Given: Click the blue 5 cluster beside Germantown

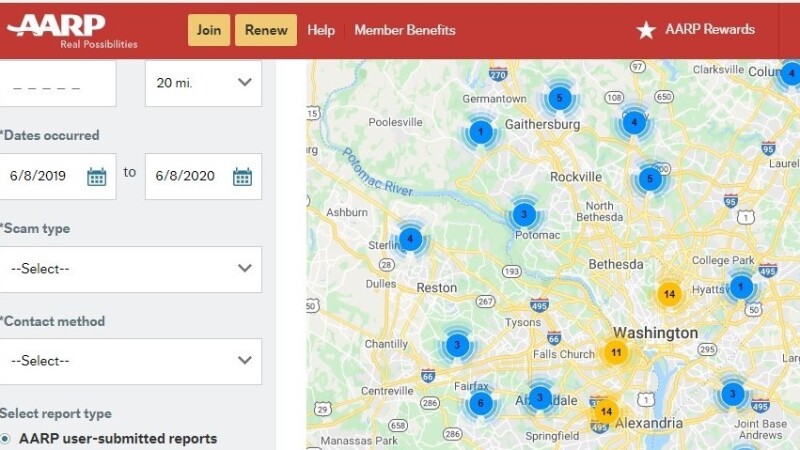Looking at the screenshot, I should tap(560, 98).
